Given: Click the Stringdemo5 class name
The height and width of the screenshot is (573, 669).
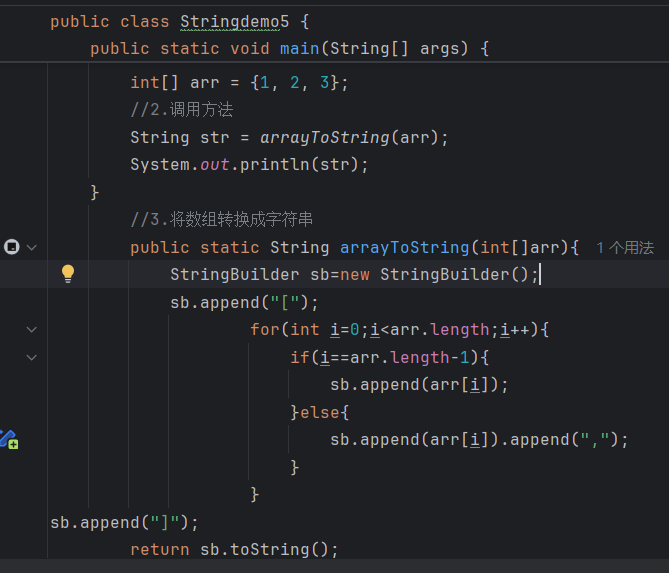Looking at the screenshot, I should tap(235, 22).
